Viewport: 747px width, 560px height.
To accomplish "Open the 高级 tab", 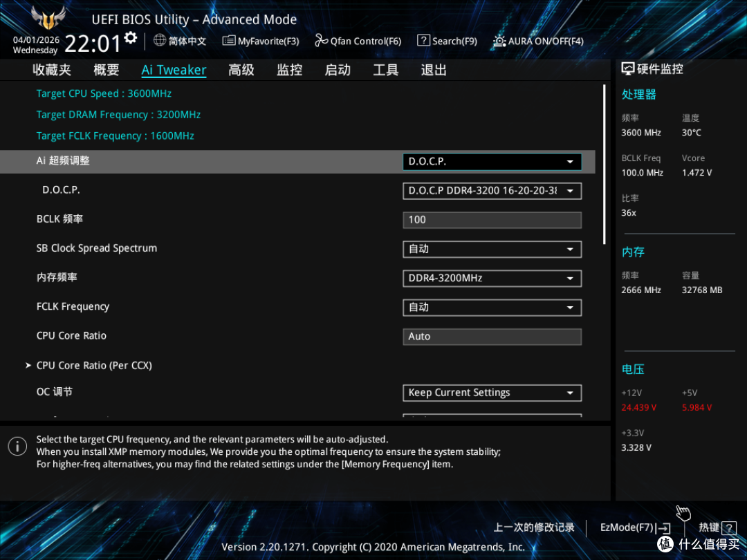I will pos(241,70).
